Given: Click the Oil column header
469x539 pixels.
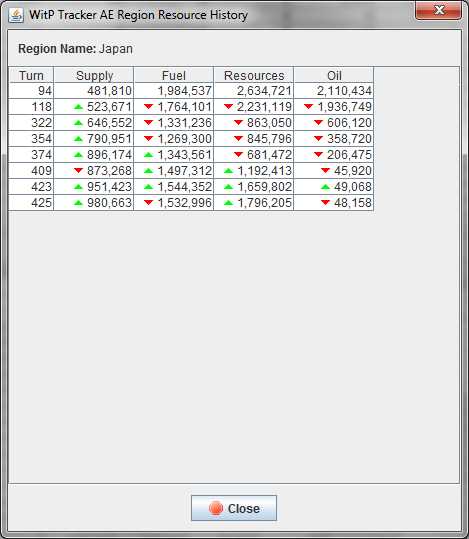Looking at the screenshot, I should (334, 75).
